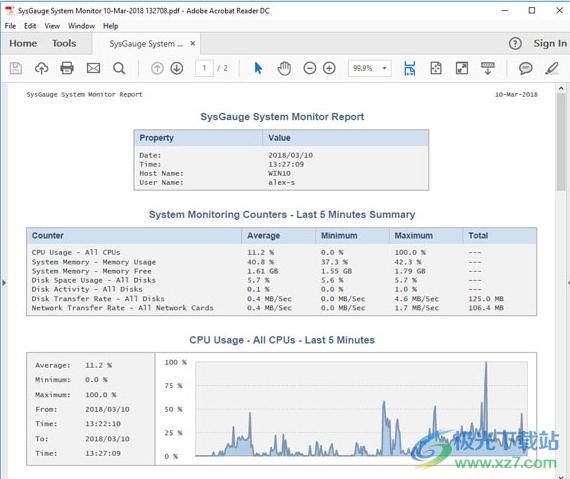The image size is (570, 479).
Task: Switch to the Home tab
Action: pos(23,43)
